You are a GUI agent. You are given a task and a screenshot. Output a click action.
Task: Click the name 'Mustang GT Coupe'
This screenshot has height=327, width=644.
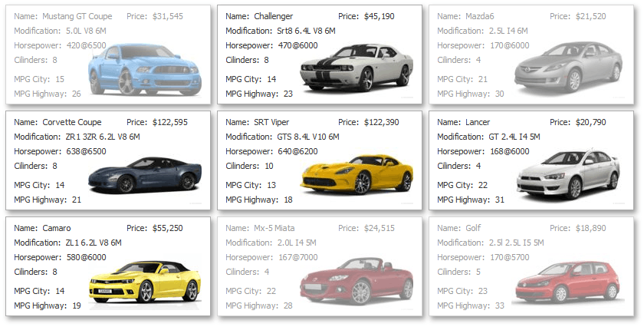(x=77, y=16)
